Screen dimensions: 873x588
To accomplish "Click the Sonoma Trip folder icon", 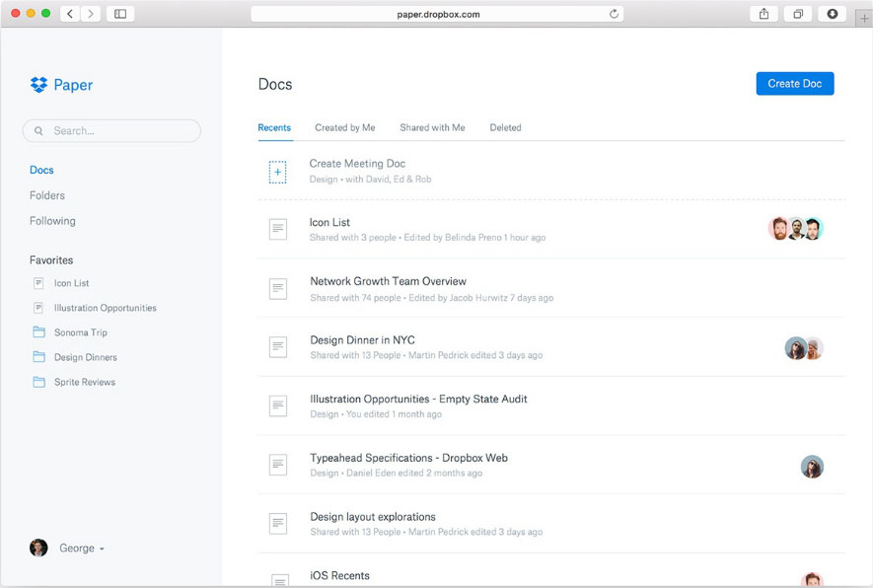I will point(39,332).
